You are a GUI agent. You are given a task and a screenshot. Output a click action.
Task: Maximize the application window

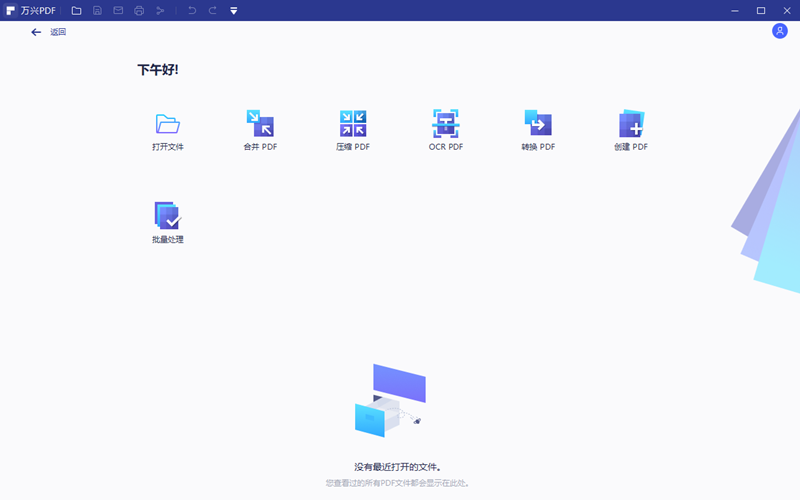pos(761,10)
